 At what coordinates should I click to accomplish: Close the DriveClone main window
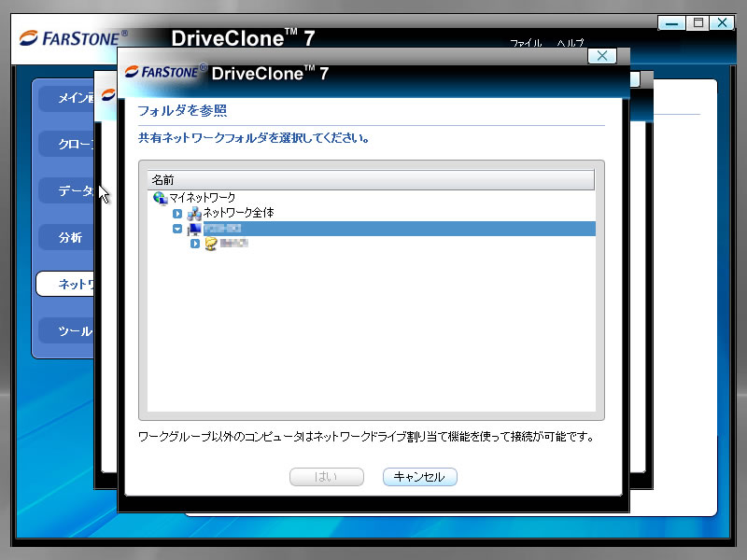point(722,22)
